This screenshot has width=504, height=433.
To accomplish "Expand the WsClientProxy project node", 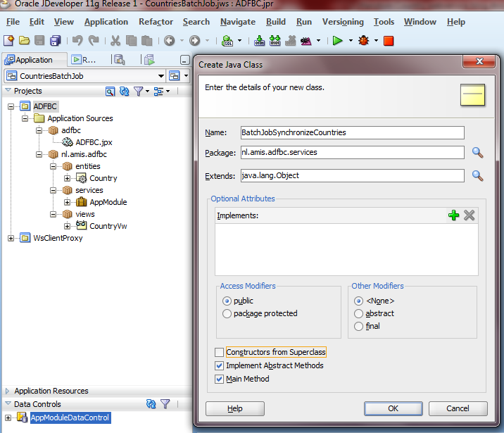I will 11,238.
